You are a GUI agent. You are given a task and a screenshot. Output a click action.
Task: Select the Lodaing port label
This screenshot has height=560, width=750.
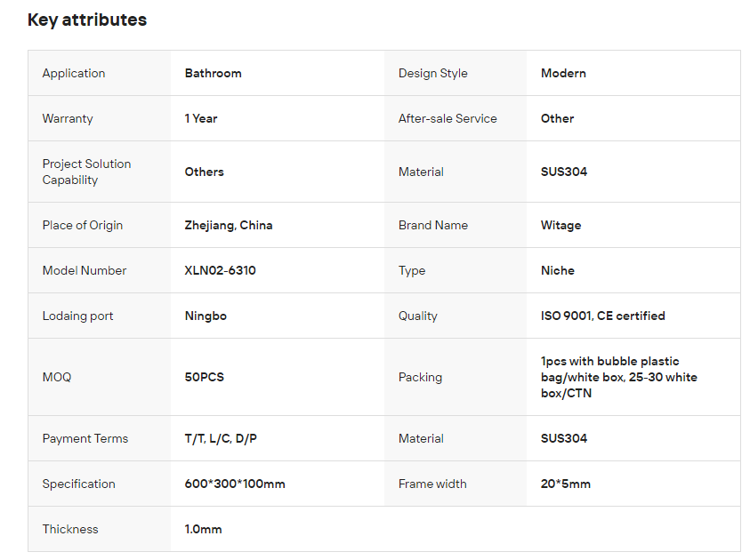(77, 316)
